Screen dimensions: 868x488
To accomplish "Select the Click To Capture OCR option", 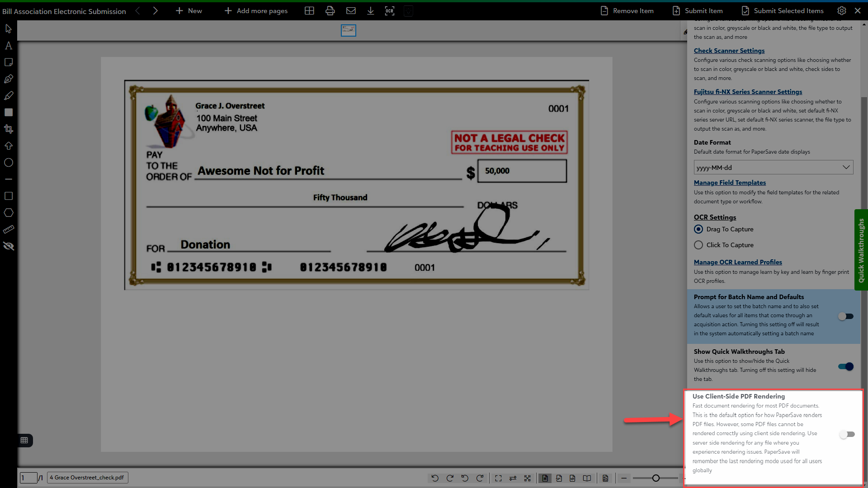I will tap(698, 245).
